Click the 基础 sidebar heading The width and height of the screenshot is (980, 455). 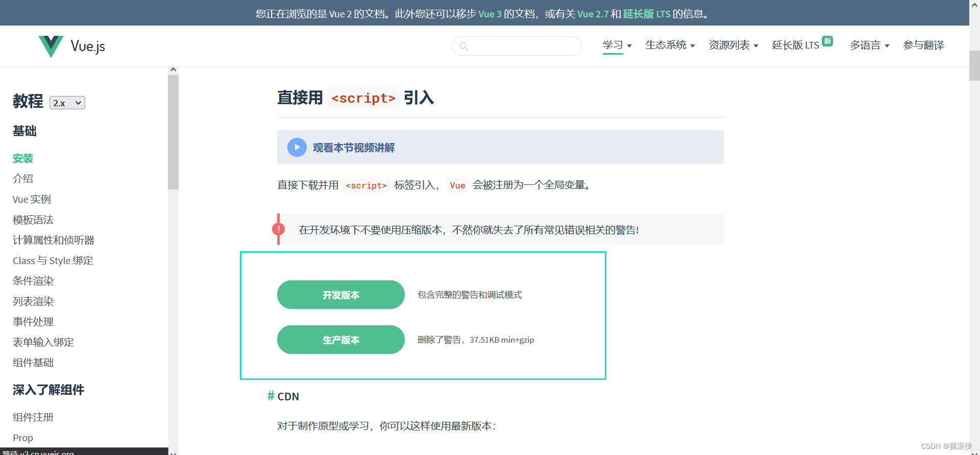(24, 131)
